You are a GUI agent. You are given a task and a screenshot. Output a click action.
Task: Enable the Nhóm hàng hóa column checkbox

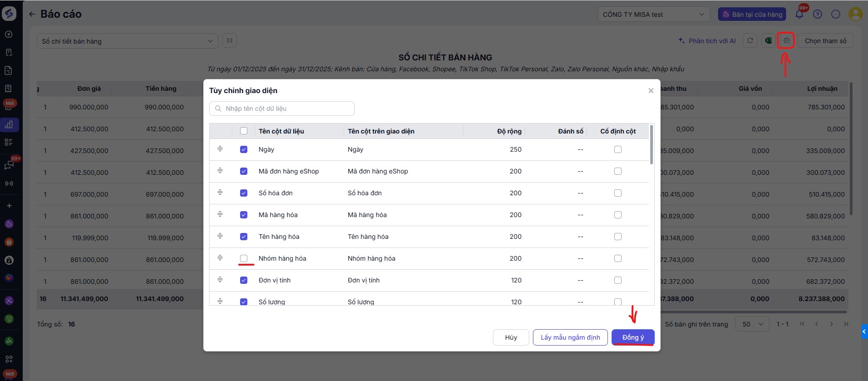[x=244, y=258]
